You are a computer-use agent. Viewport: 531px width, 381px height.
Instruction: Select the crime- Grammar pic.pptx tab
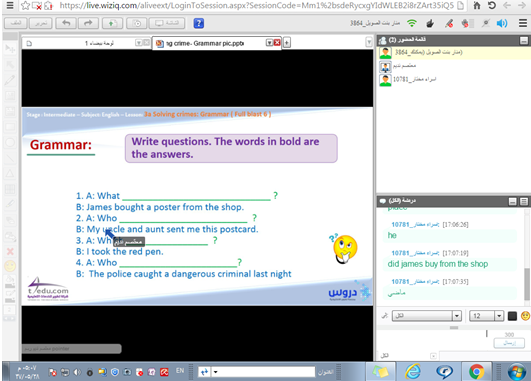point(211,43)
